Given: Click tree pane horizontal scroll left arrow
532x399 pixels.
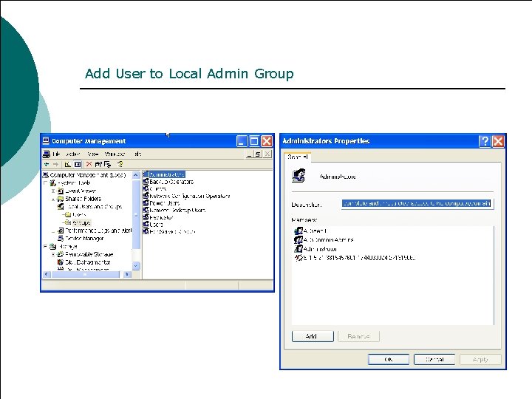Looking at the screenshot, I should [x=47, y=274].
